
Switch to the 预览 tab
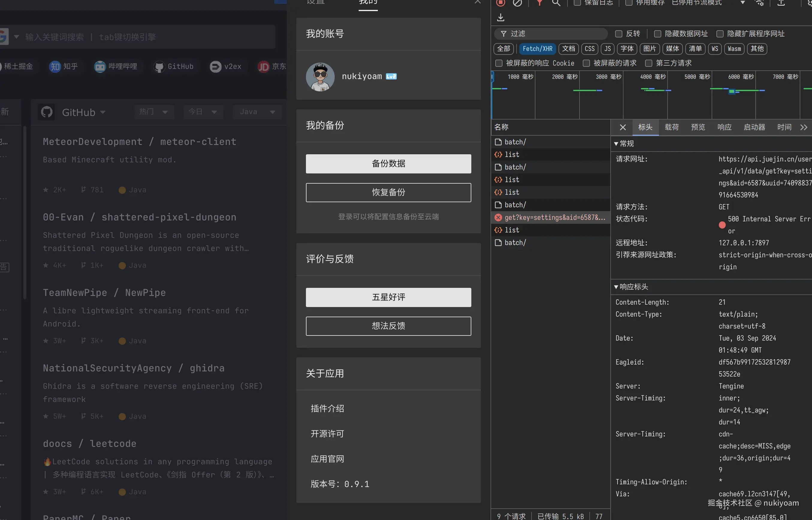(x=698, y=127)
